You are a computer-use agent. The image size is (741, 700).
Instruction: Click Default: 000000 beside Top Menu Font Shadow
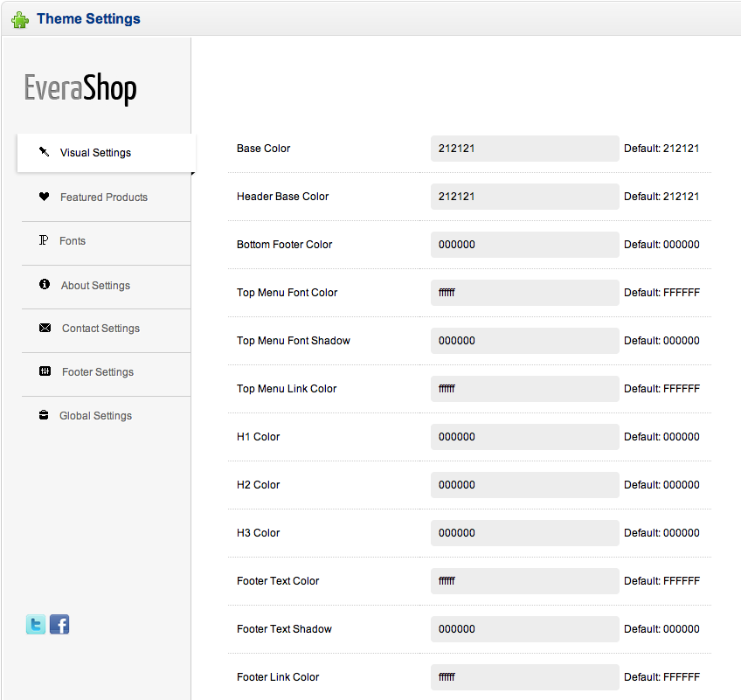pyautogui.click(x=661, y=341)
